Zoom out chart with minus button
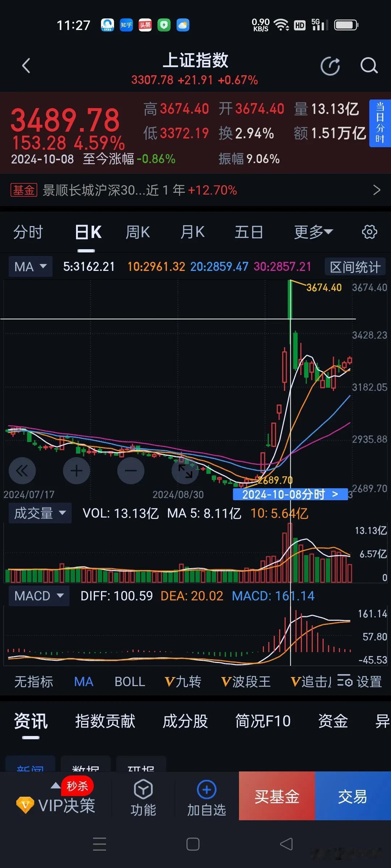Viewport: 391px width, 868px height. point(131,471)
